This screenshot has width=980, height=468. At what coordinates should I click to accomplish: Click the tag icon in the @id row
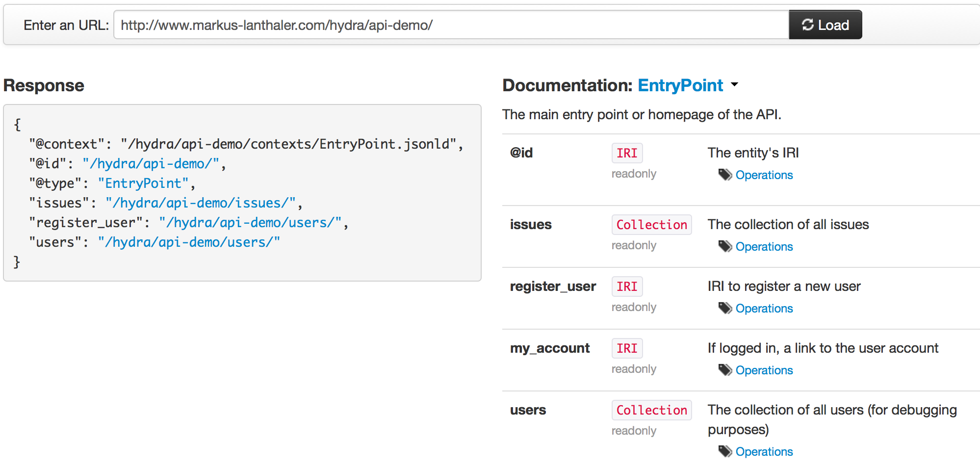pos(725,175)
